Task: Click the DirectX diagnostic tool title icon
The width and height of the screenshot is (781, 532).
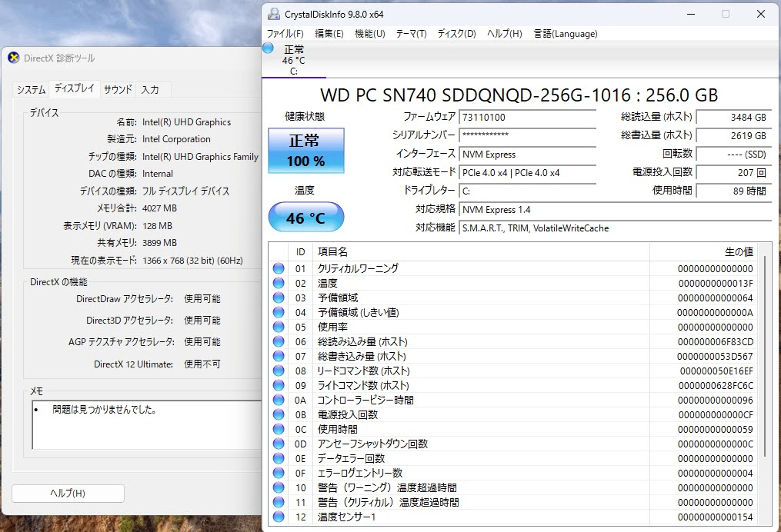Action: click(14, 58)
